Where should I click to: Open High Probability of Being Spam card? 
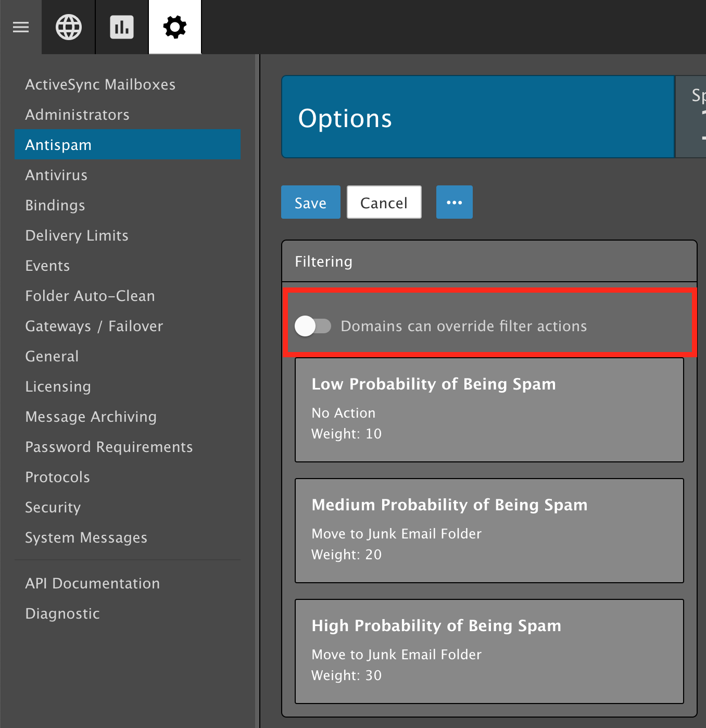(x=489, y=651)
